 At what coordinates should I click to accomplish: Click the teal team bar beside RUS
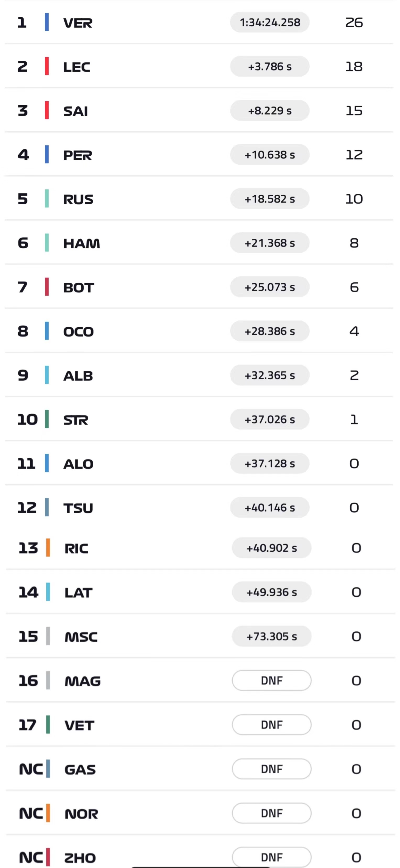[x=47, y=199]
